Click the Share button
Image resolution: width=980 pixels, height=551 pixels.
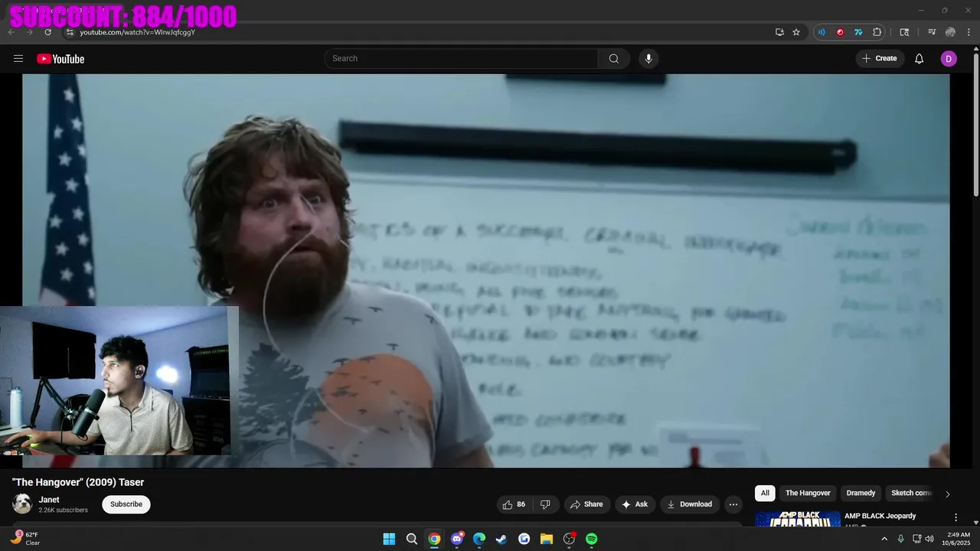586,504
